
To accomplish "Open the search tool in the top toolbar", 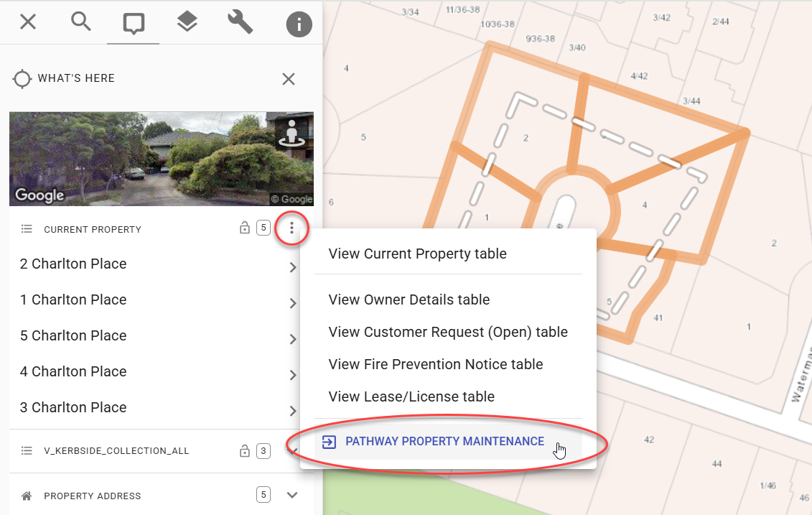I will point(81,22).
